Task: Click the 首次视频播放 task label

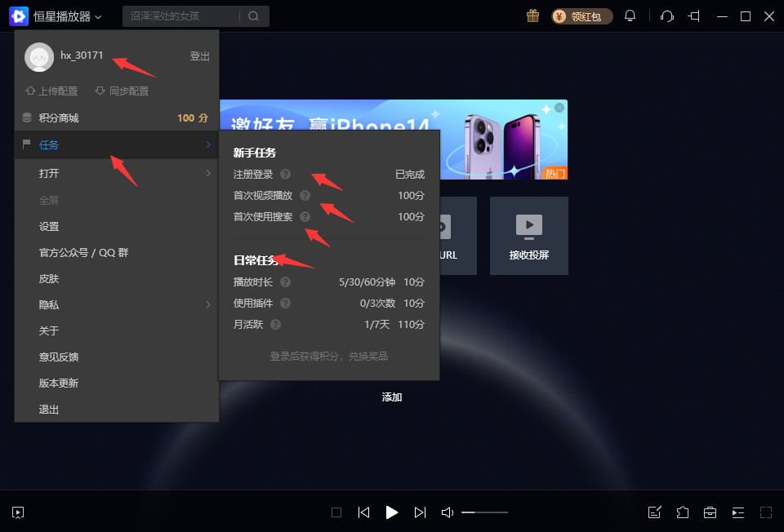Action: click(263, 195)
